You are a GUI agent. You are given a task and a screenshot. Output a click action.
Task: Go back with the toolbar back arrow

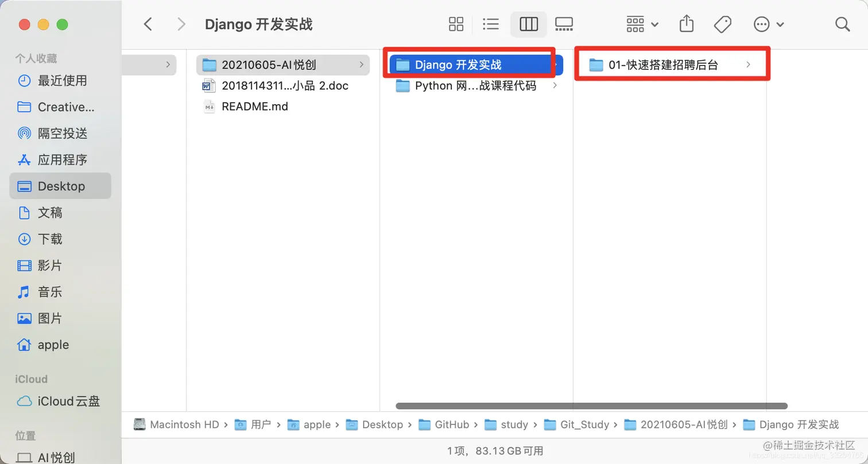pyautogui.click(x=148, y=24)
